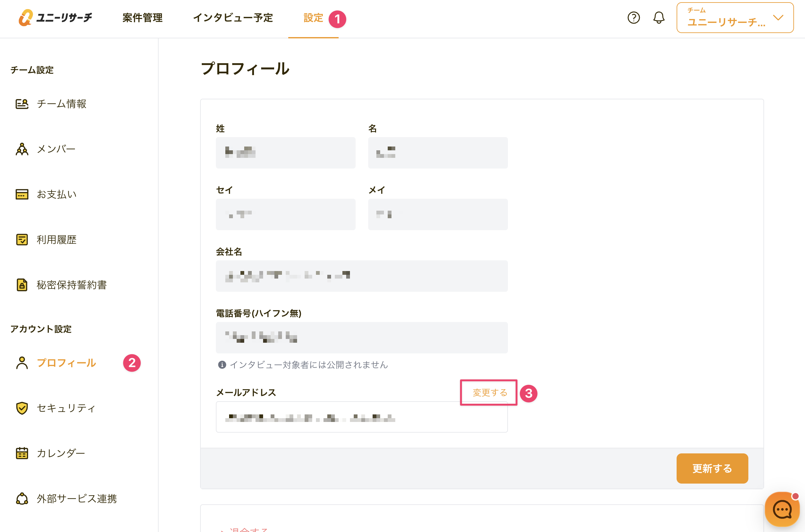This screenshot has height=532, width=805.
Task: Click the 更新する button
Action: (x=712, y=468)
